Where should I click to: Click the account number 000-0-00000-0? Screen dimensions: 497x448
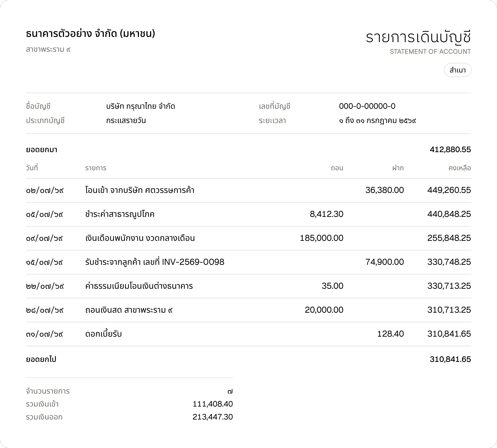pos(367,106)
